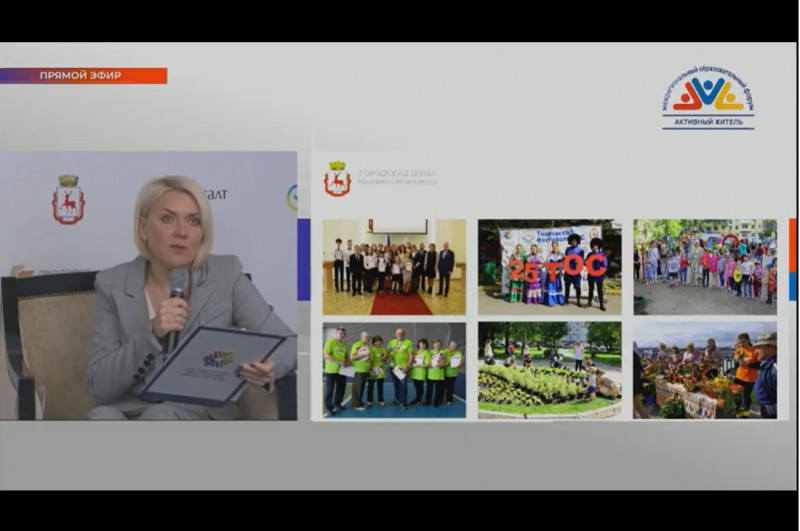The height and width of the screenshot is (531, 800).
Task: Open the photo of flower planters with people
Action: pos(705,369)
